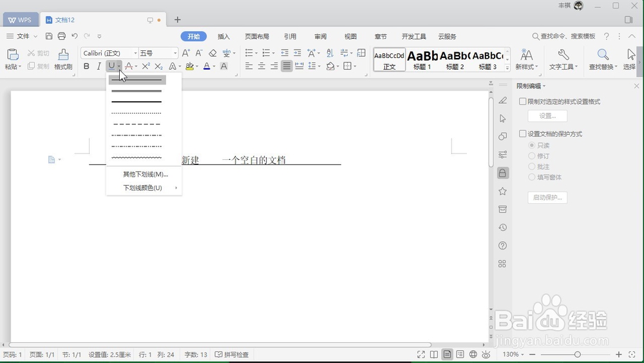This screenshot has height=363, width=644.
Task: Click the Print icon in quick toolbar
Action: [x=62, y=36]
